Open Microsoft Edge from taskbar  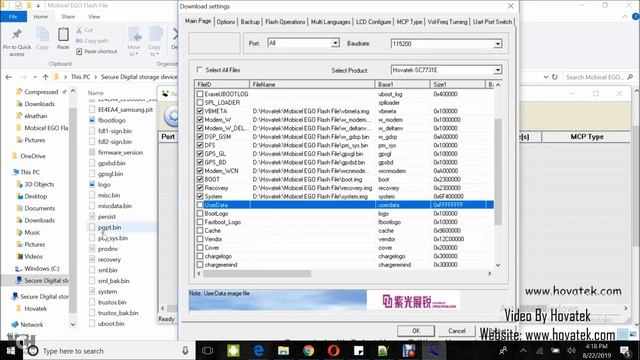[x=258, y=351]
